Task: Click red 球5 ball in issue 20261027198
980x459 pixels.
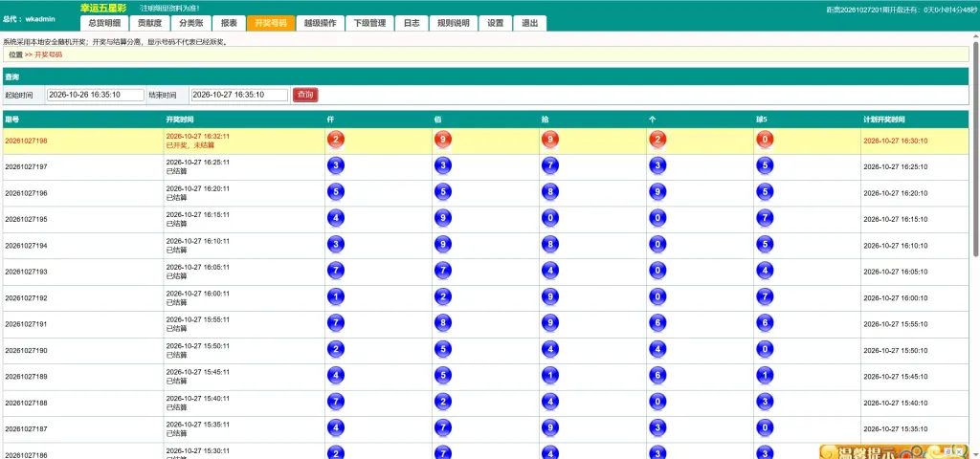Action: coord(765,140)
